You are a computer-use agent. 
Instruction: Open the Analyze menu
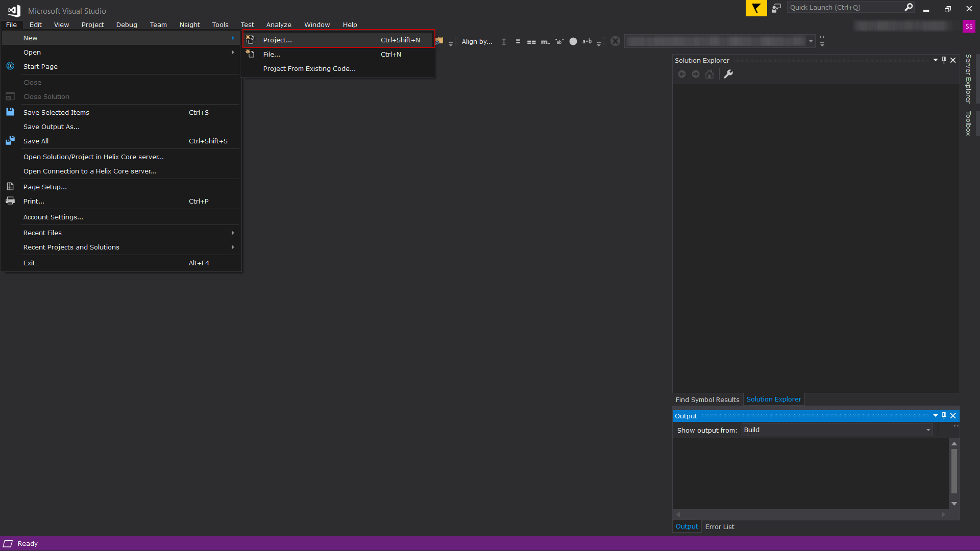tap(279, 24)
